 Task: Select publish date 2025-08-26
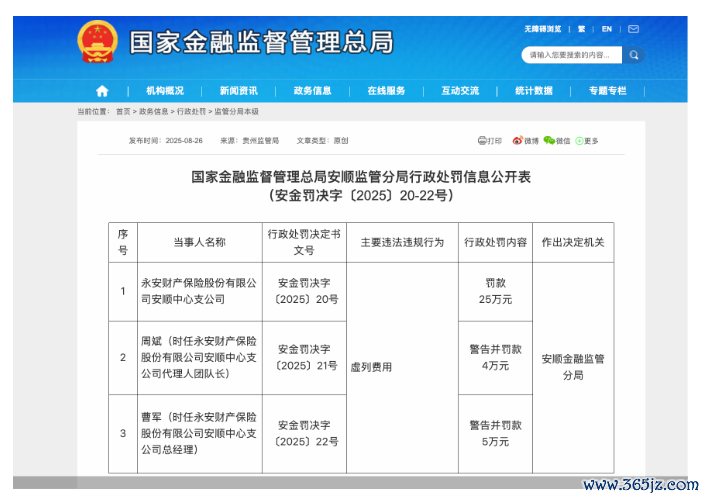[184, 141]
